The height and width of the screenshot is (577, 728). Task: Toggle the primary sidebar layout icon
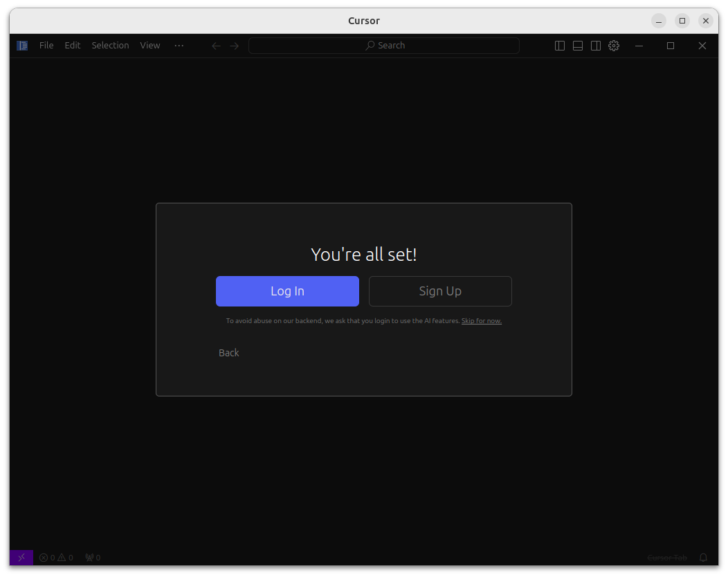560,46
